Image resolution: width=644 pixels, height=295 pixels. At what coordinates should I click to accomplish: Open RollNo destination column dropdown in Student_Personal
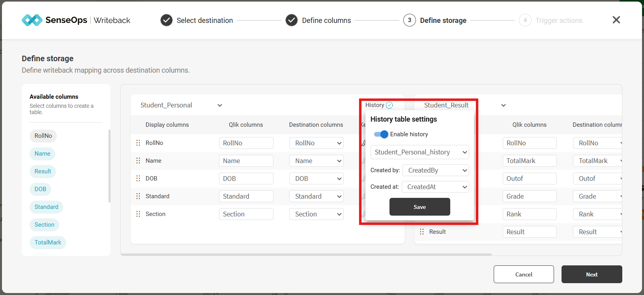pos(316,143)
